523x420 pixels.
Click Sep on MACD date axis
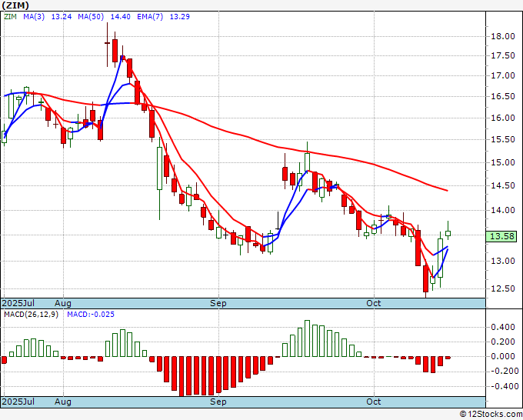click(218, 402)
